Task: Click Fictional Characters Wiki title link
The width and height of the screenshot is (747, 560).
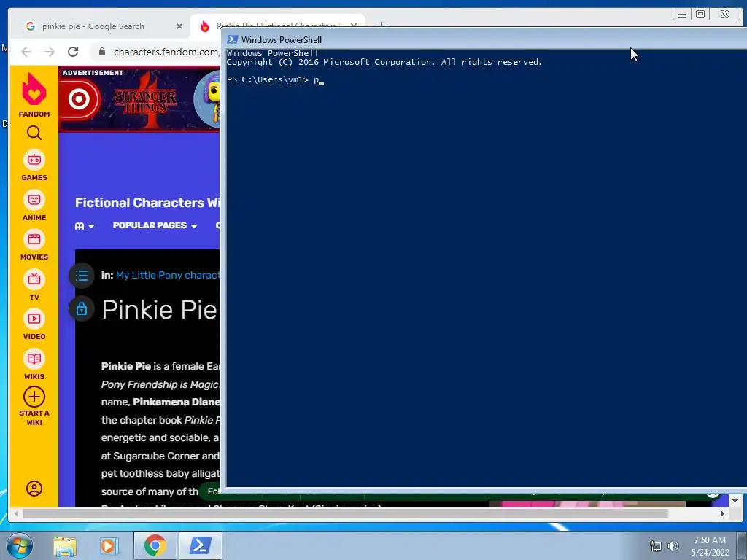Action: pos(147,203)
